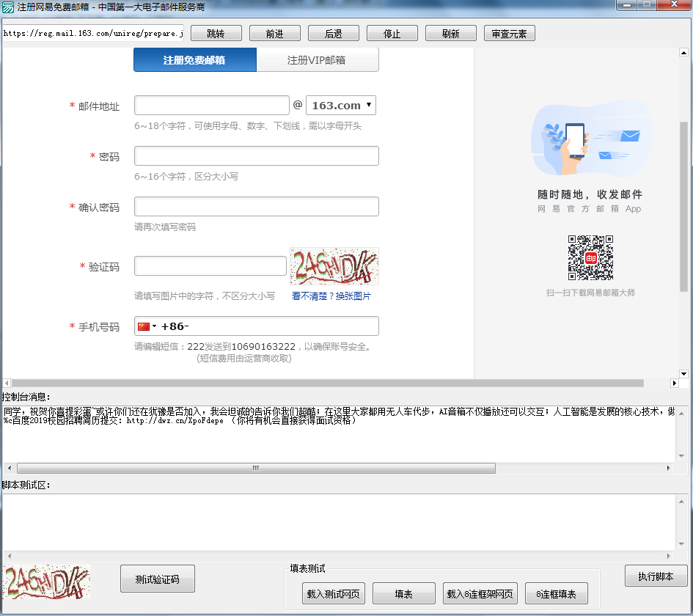Click the 控制台消息 label
The width and height of the screenshot is (693, 616).
(x=26, y=397)
